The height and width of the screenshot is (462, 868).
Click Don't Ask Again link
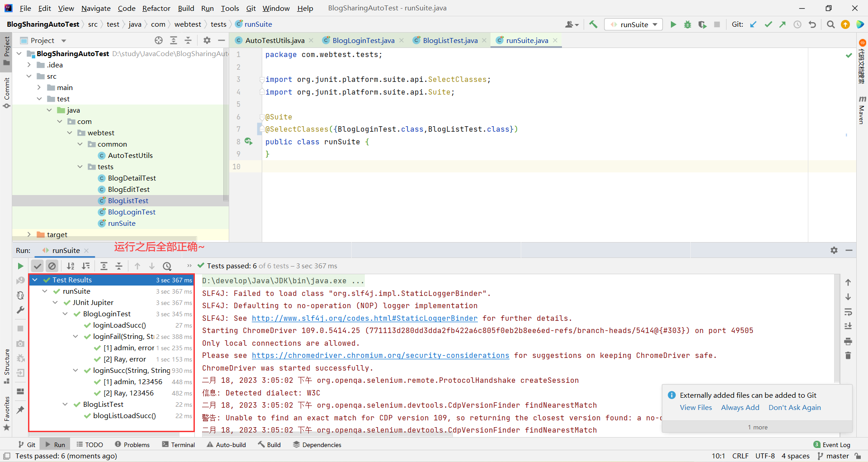794,407
